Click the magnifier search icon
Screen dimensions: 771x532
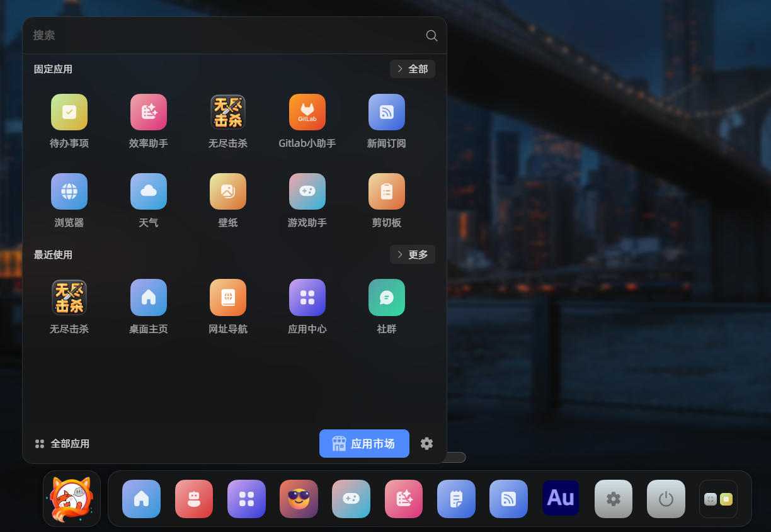pyautogui.click(x=431, y=36)
